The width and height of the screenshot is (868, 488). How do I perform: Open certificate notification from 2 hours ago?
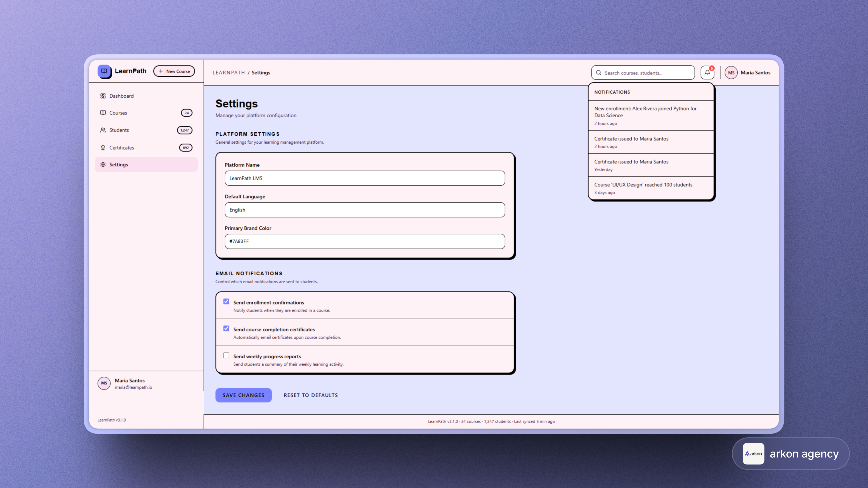coord(651,142)
